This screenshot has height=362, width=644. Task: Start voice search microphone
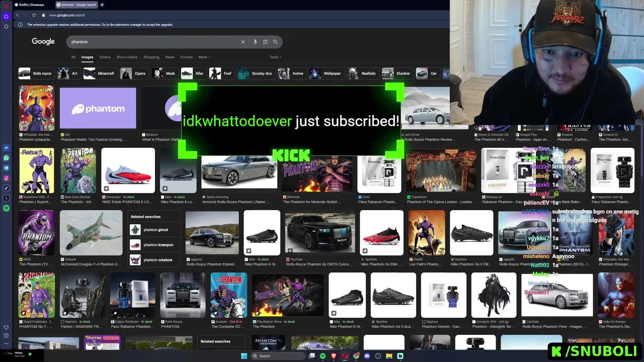pyautogui.click(x=255, y=42)
